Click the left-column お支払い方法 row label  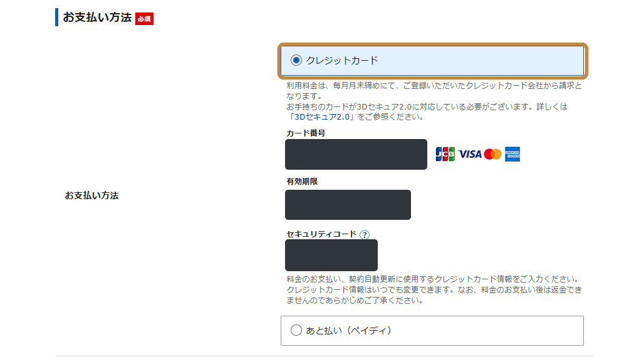(x=91, y=195)
